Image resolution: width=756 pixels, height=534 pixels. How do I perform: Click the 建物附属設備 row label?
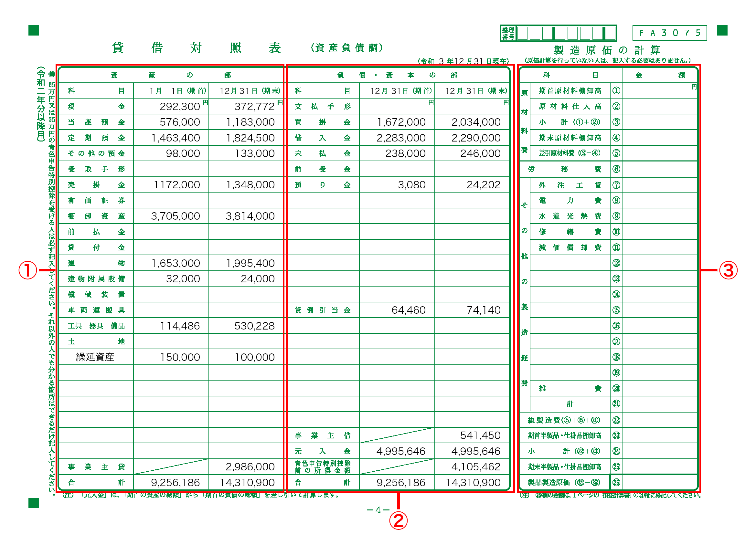tap(96, 279)
